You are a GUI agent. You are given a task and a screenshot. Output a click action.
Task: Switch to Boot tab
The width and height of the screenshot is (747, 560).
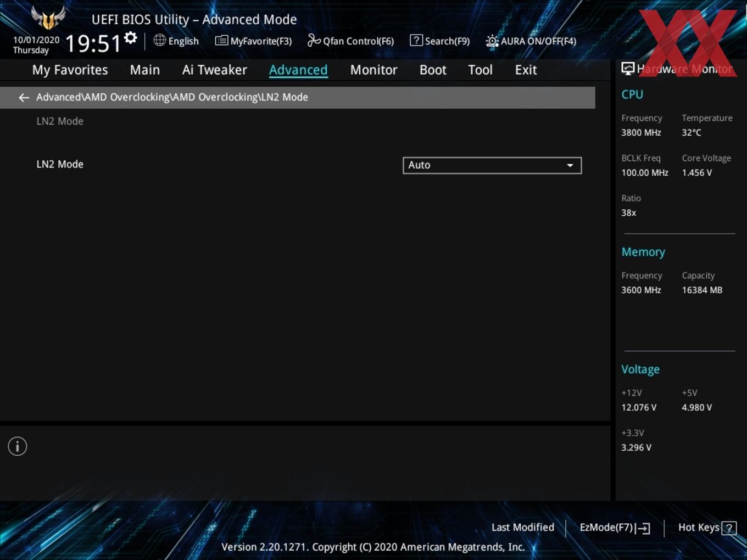click(x=433, y=70)
